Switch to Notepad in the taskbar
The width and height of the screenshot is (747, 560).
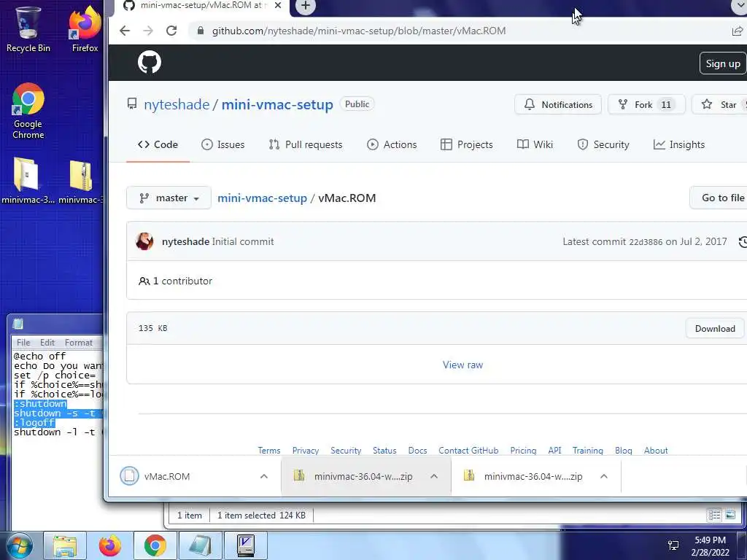click(x=200, y=545)
